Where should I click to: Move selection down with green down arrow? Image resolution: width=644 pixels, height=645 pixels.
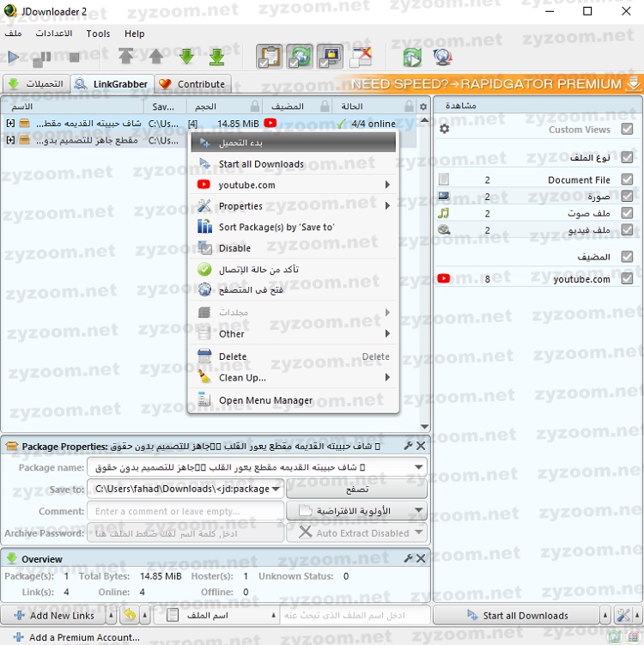[186, 56]
